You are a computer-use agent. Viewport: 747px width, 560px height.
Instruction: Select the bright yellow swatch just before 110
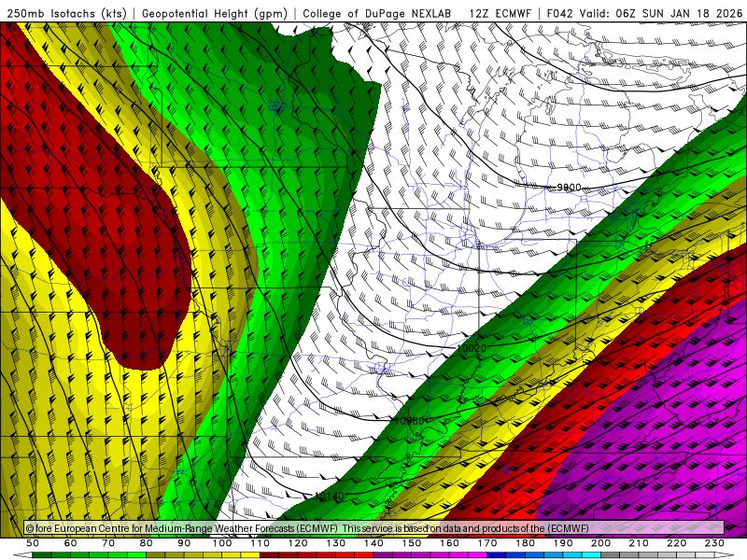[x=250, y=555]
